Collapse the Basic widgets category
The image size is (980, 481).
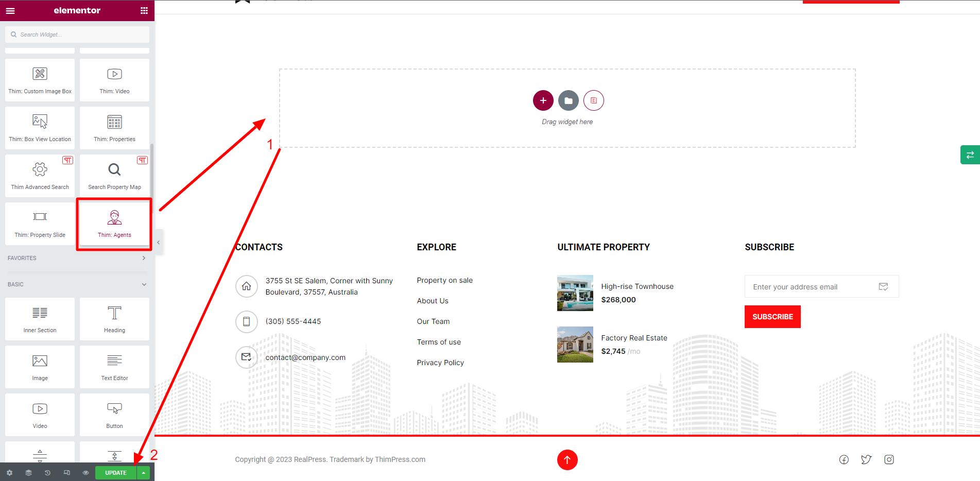coord(77,284)
